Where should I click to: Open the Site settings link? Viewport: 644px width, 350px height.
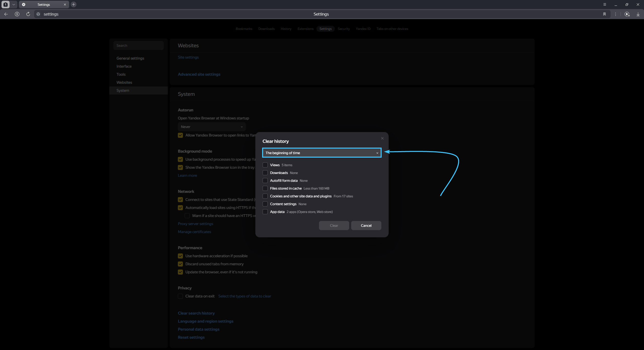pos(188,57)
